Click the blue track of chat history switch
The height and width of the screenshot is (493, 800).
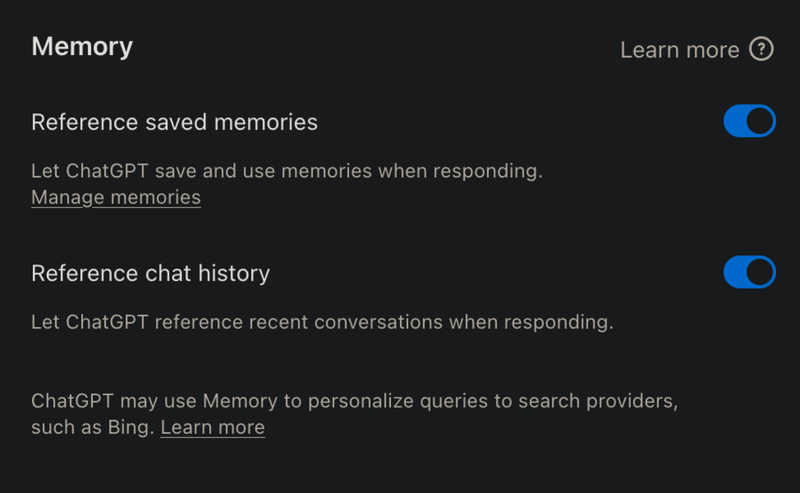(735, 272)
